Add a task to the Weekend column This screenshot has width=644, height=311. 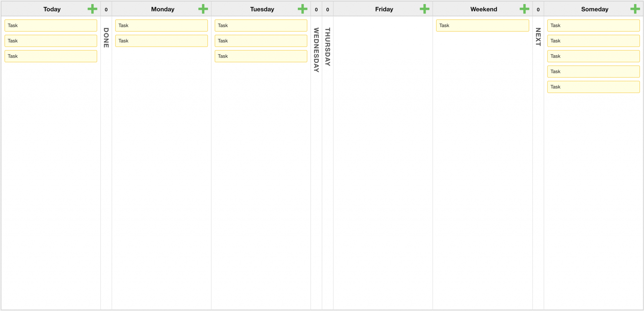coord(524,9)
